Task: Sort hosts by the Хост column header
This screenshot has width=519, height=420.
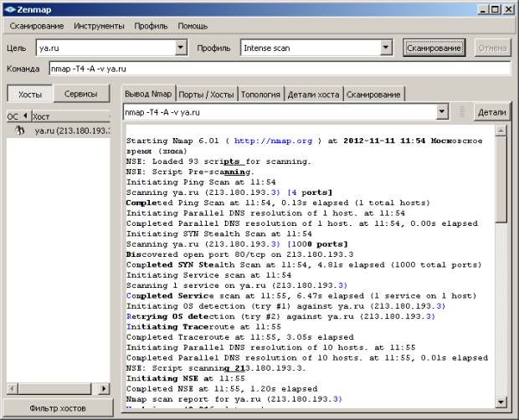Action: click(x=70, y=116)
